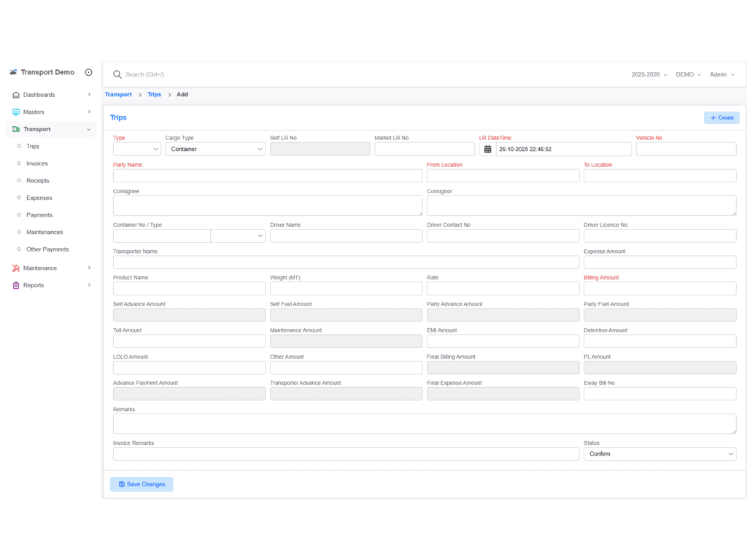Open the Status Confirm dropdown
Image resolution: width=747 pixels, height=560 pixels.
659,454
